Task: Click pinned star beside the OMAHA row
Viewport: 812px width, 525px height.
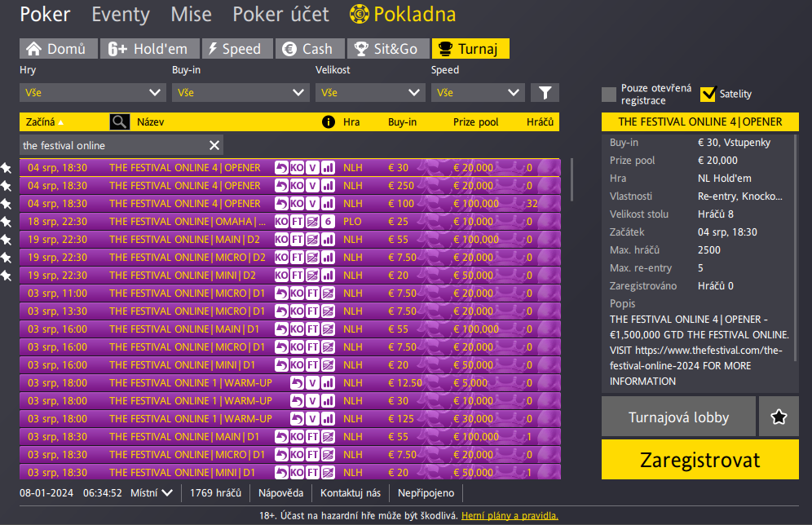Action: coord(6,222)
